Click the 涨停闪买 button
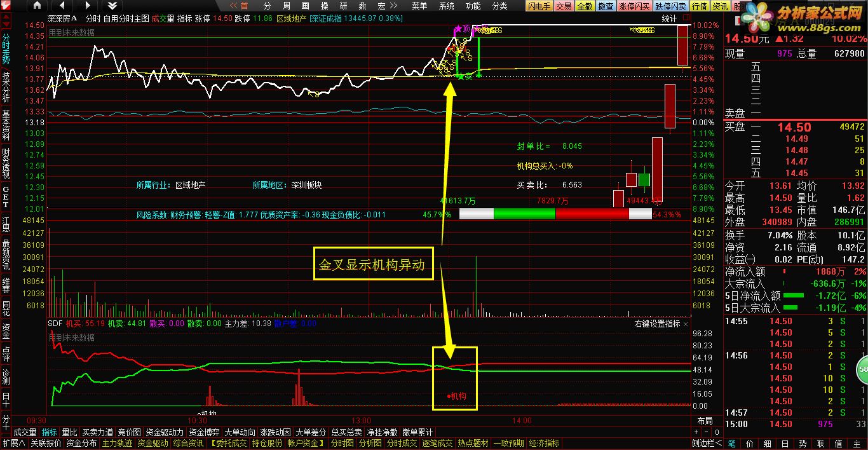The width and height of the screenshot is (868, 450). point(635,6)
